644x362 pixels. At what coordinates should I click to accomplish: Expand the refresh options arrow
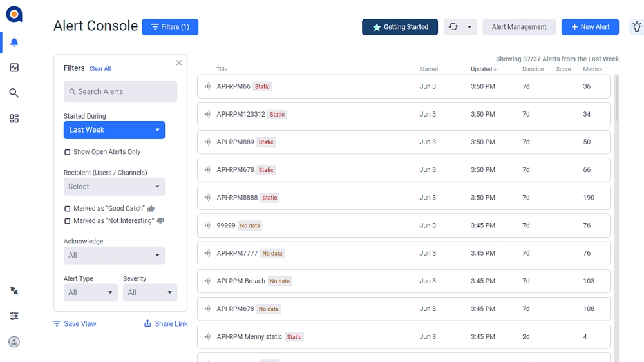(x=469, y=27)
